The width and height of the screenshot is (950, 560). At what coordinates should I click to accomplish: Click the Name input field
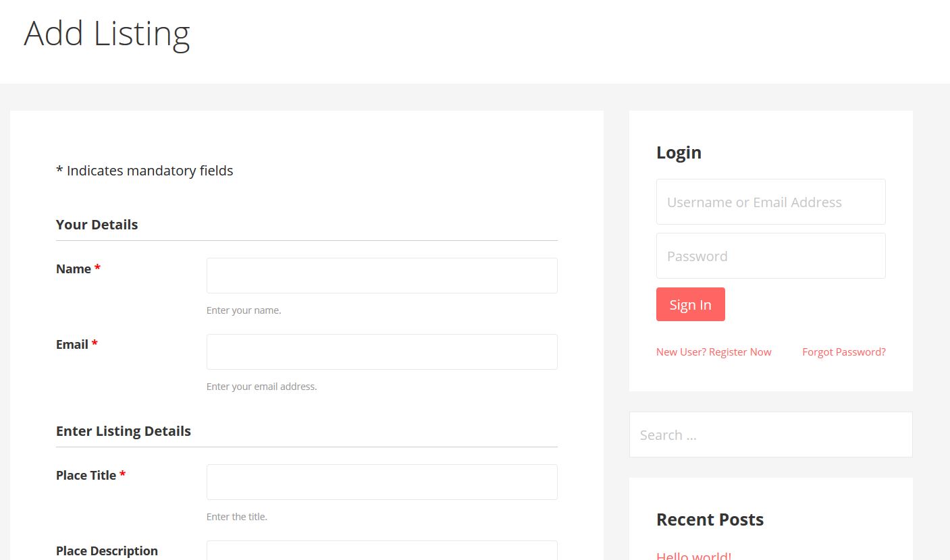(381, 275)
